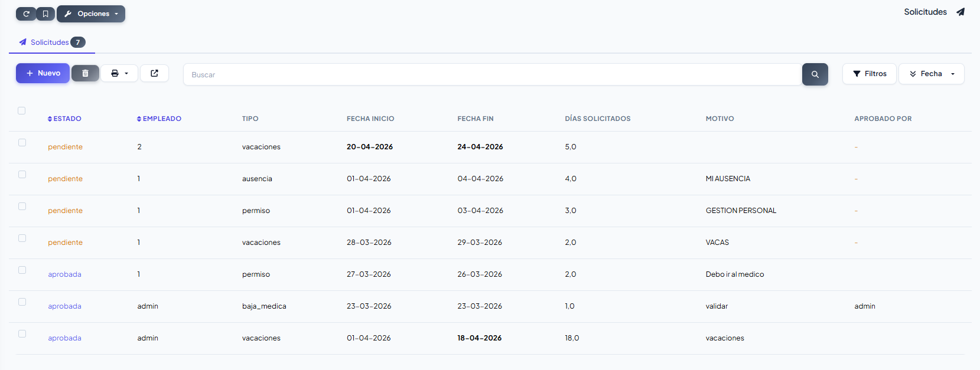Click employee value 2 in first row
The height and width of the screenshot is (370, 980).
[x=139, y=147]
